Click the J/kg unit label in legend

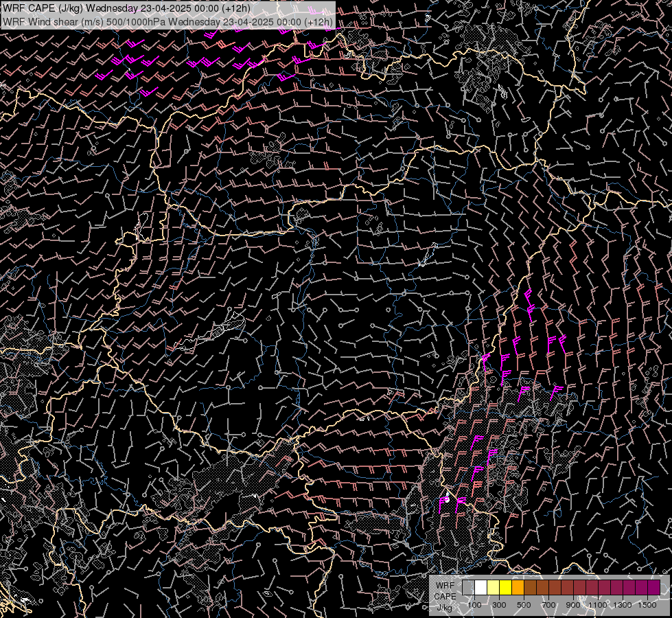pos(444,608)
